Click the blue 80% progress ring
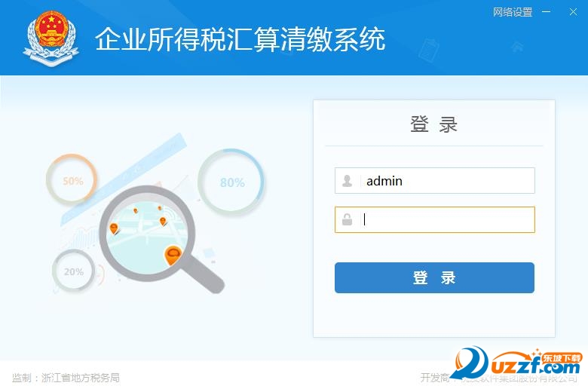 tap(231, 182)
